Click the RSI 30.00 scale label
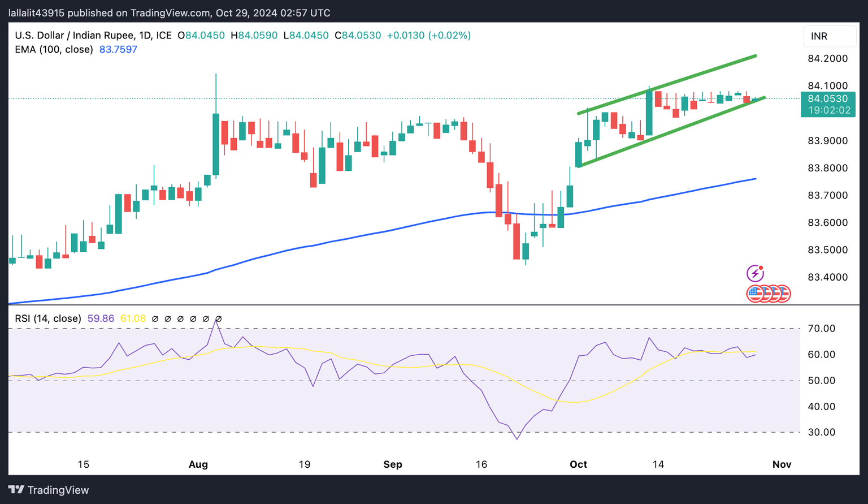The height and width of the screenshot is (504, 868). pos(822,432)
